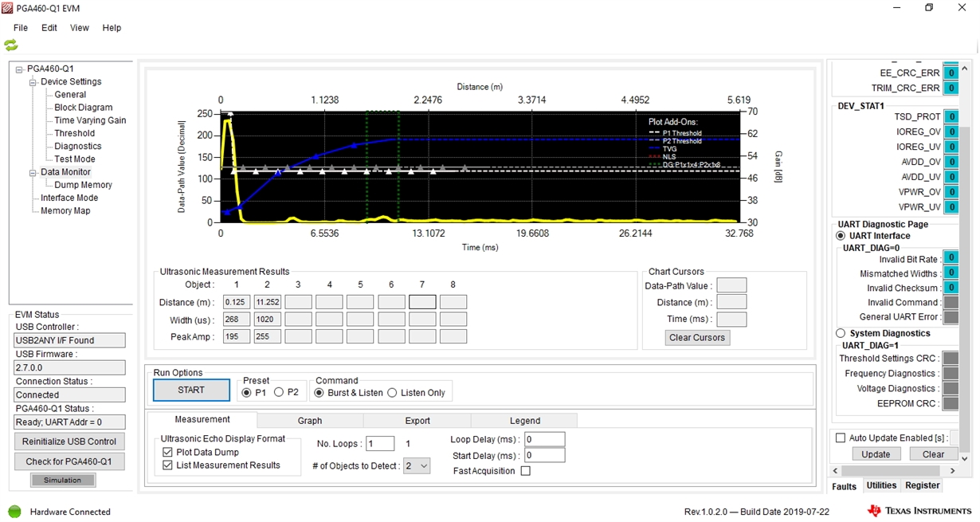Click the VPWR_OV status indicator
The width and height of the screenshot is (980, 522).
coord(951,192)
